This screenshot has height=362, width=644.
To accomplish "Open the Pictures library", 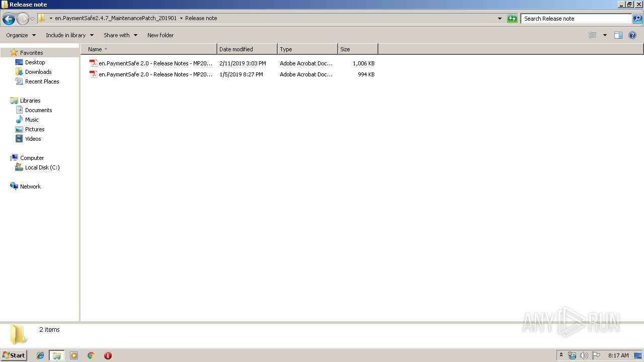I will (35, 129).
